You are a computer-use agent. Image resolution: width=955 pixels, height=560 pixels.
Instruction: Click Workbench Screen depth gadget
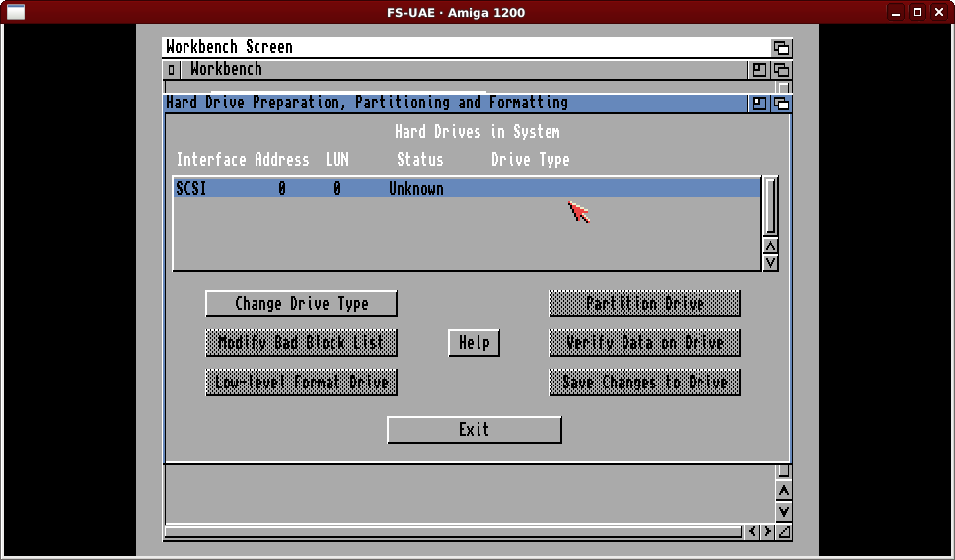click(781, 47)
